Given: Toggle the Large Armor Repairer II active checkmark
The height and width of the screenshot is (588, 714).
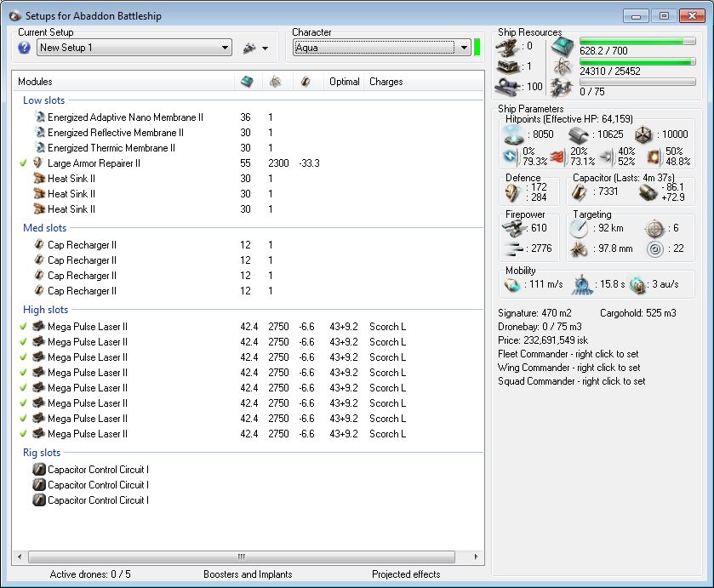Looking at the screenshot, I should 23,163.
